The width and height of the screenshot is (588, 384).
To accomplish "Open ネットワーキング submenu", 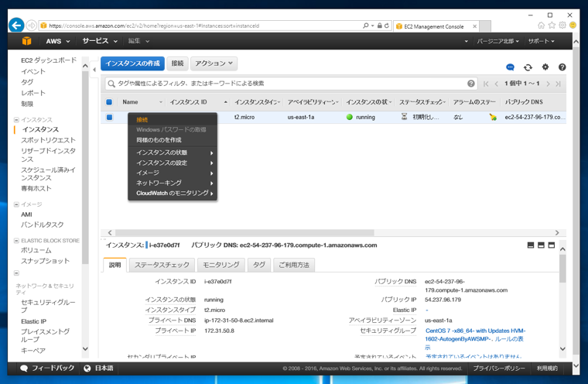I will tap(173, 183).
